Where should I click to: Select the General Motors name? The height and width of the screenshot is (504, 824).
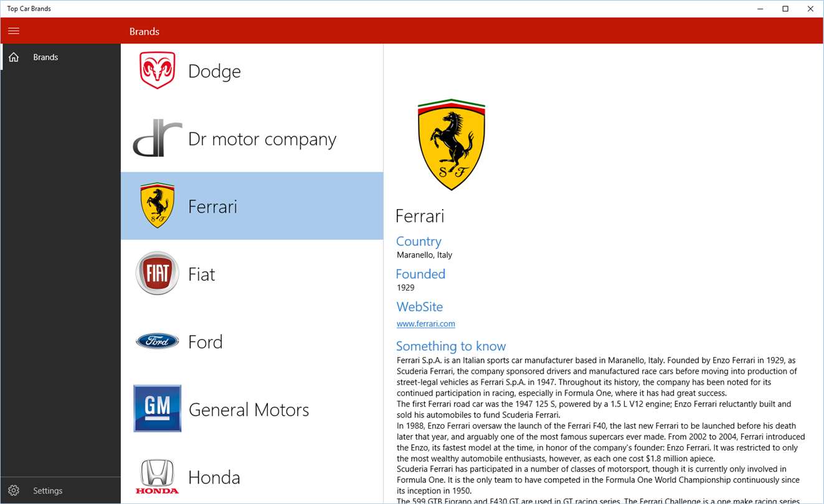click(249, 409)
